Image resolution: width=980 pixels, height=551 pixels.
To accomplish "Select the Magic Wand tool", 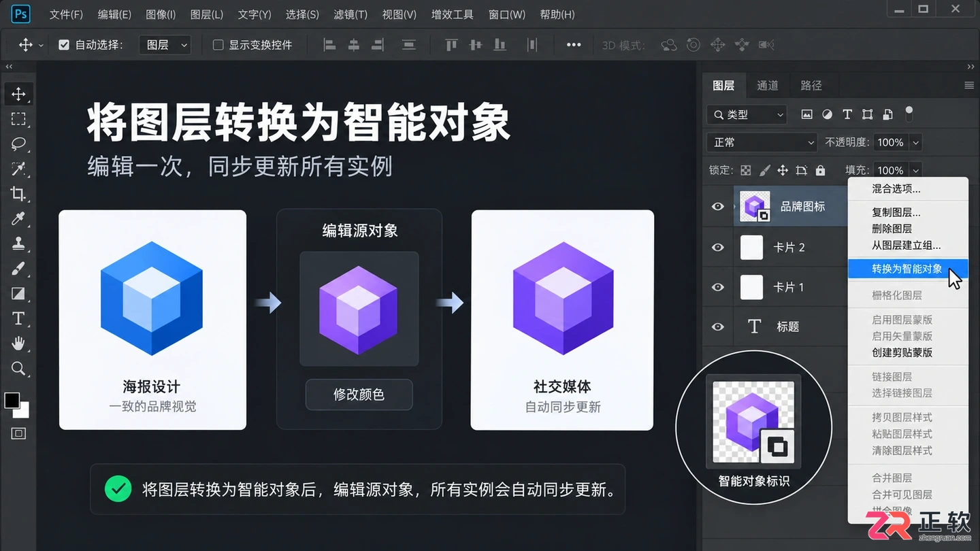I will click(x=18, y=169).
